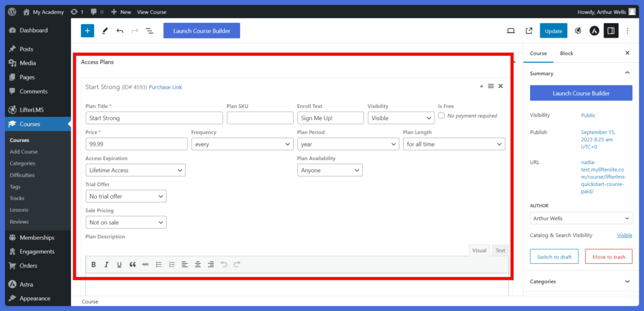This screenshot has height=311, width=644.
Task: Redo the last undone change
Action: (135, 31)
